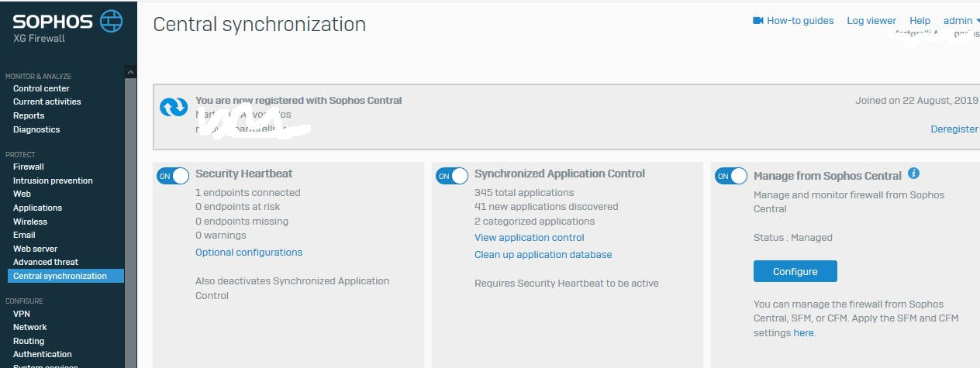Open Optional configurations link
980x368 pixels.
tap(249, 253)
